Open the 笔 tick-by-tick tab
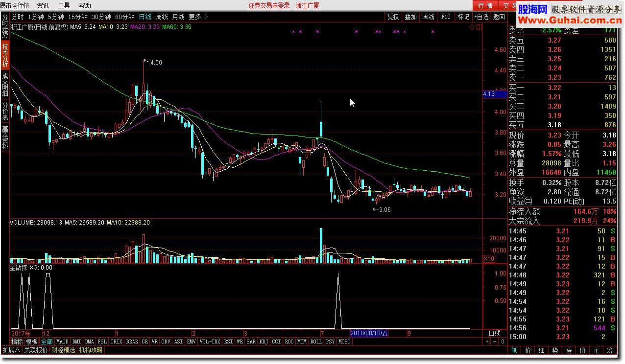The width and height of the screenshot is (625, 364). 514,350
